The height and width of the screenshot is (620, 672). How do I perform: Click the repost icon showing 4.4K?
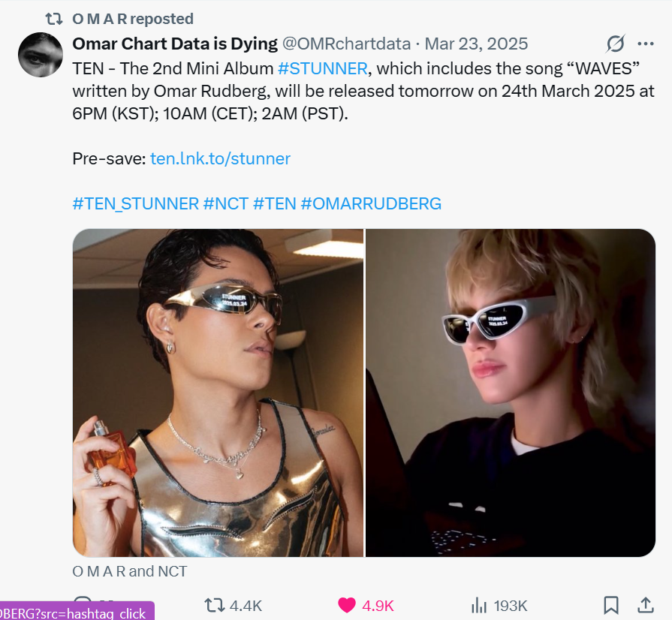click(x=215, y=605)
